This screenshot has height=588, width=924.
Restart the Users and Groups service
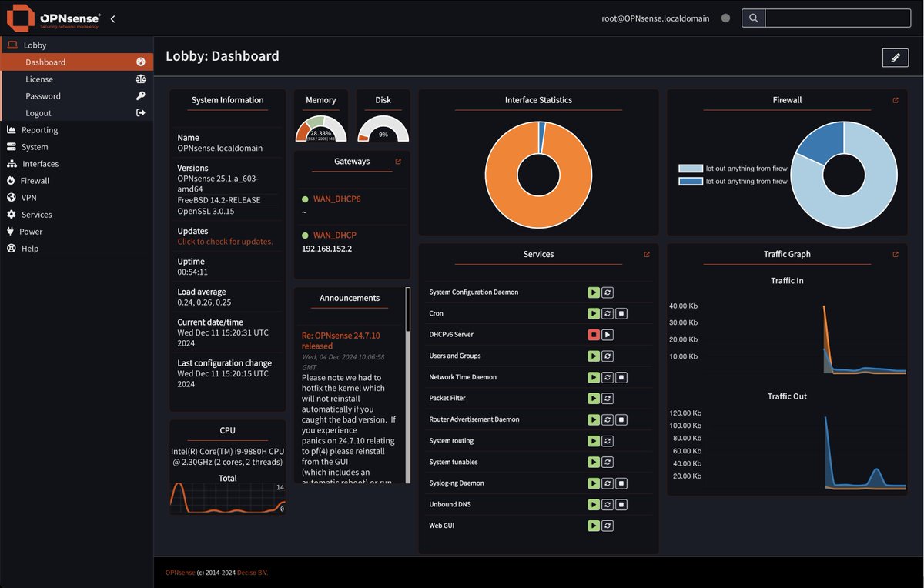click(x=608, y=356)
